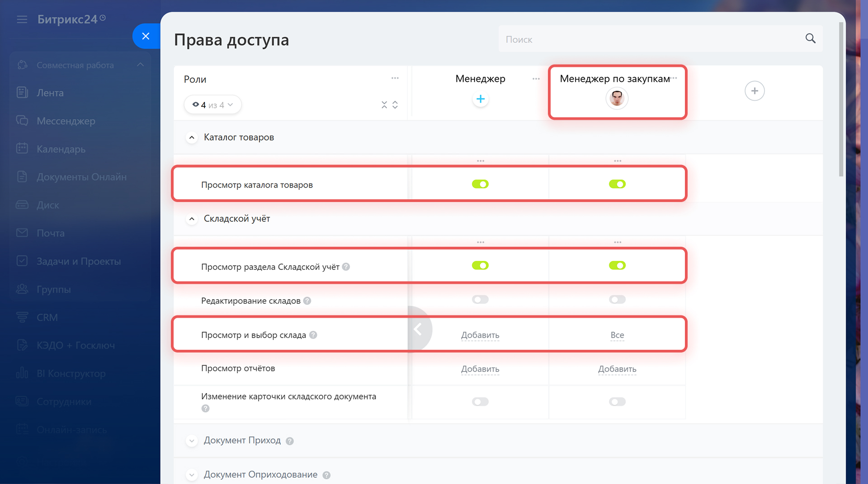This screenshot has height=484, width=868.
Task: Expand the Документ Приход section
Action: coord(192,441)
